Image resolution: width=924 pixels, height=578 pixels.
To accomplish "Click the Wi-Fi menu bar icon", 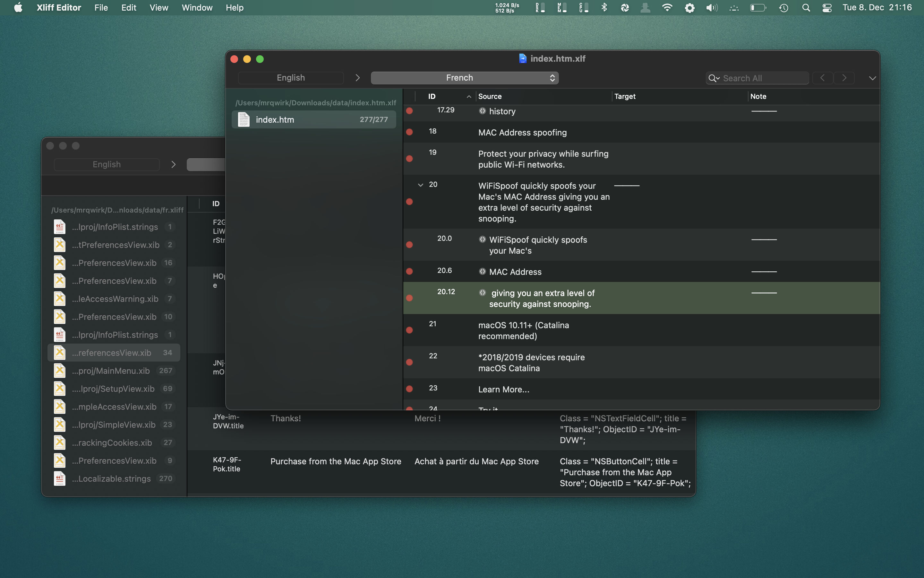I will [667, 8].
